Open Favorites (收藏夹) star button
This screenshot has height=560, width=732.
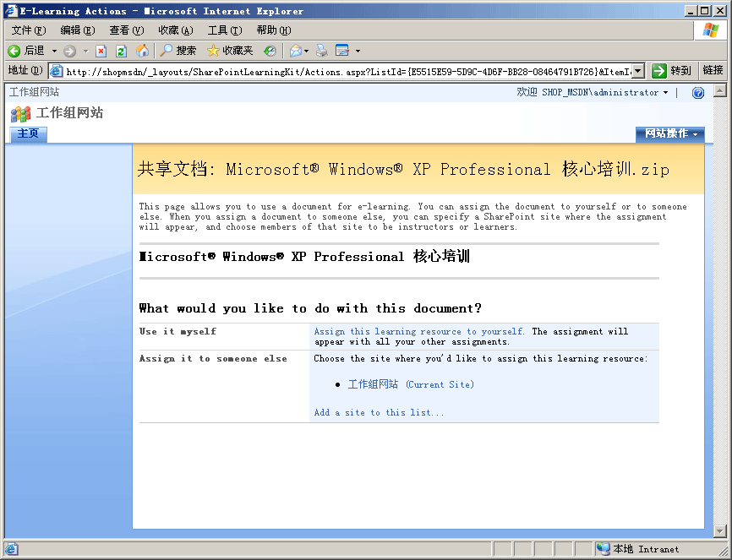(x=230, y=51)
